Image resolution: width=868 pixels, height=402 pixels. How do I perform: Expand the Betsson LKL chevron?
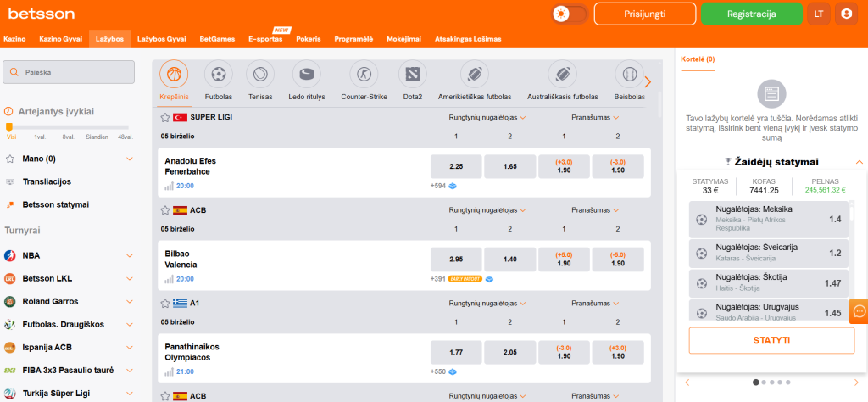[130, 278]
